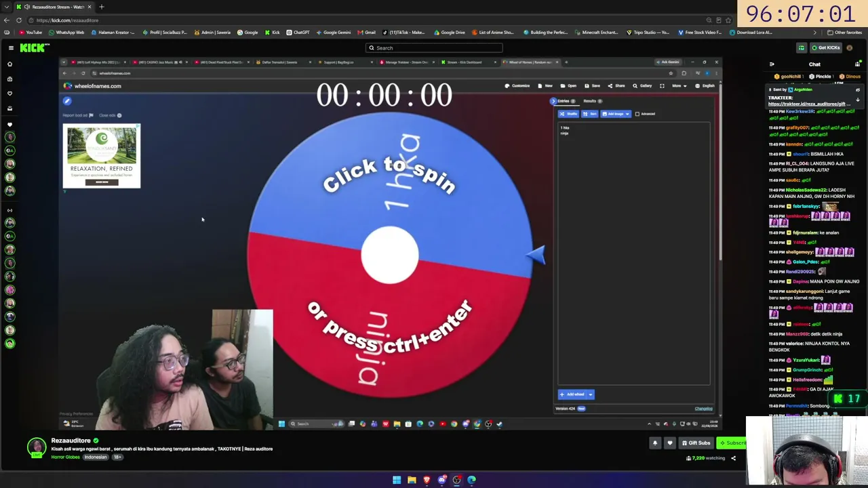Open the Following heart in Kick sidebar
The image size is (868, 488).
pyautogui.click(x=9, y=94)
